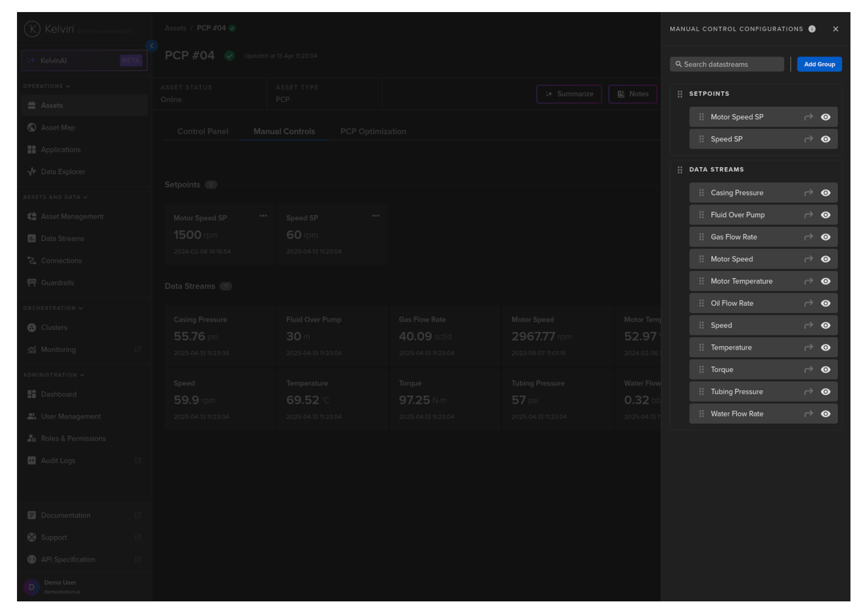Screen dimensions: 868x614
Task: Click the move arrow icon for Torque
Action: pos(808,370)
